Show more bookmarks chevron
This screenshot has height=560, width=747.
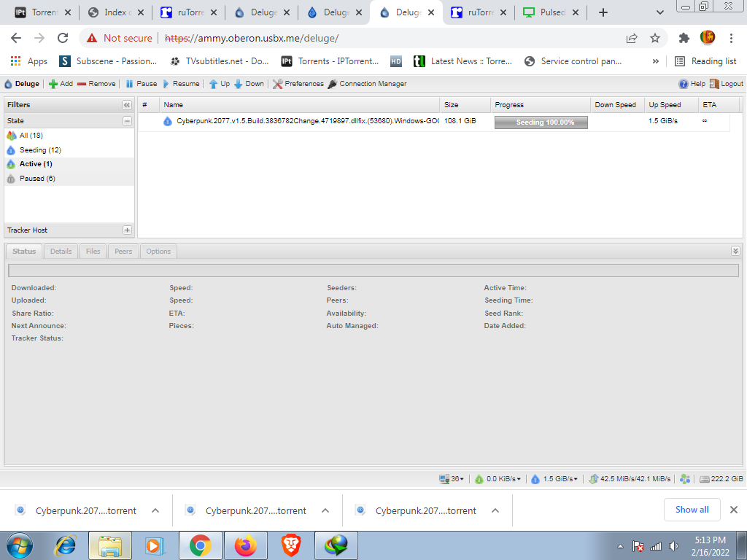pyautogui.click(x=656, y=61)
